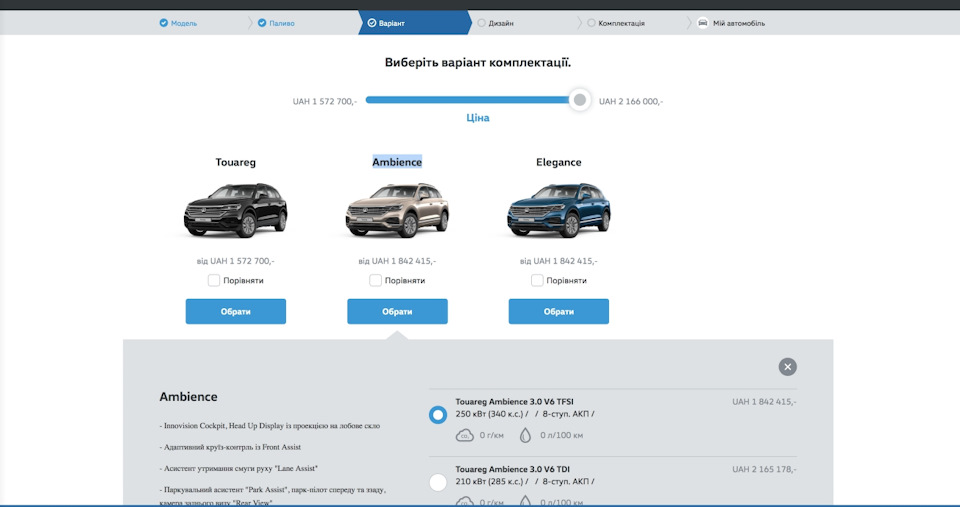The height and width of the screenshot is (507, 960).
Task: Enable Порівняти checkbox for Ambience
Action: pos(375,280)
